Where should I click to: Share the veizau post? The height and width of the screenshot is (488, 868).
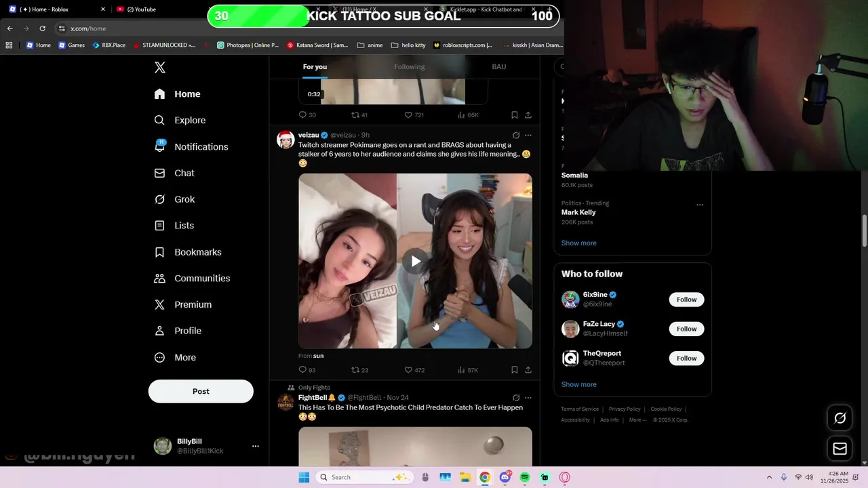(528, 370)
